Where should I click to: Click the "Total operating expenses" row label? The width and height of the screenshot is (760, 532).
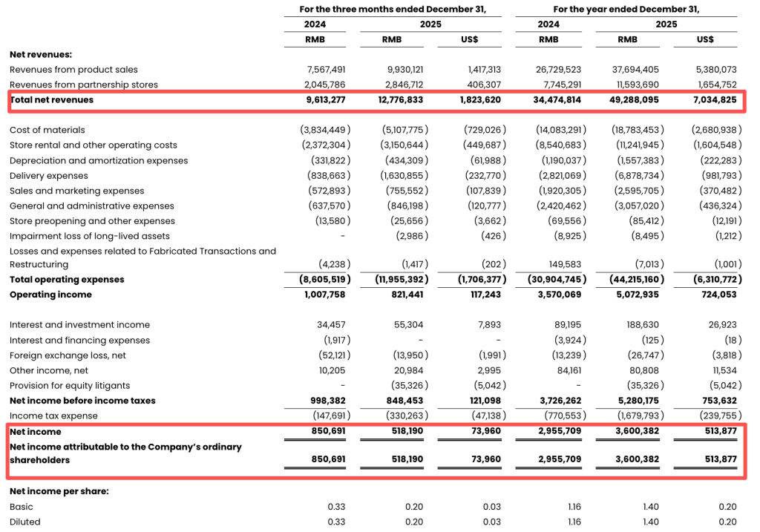point(67,280)
